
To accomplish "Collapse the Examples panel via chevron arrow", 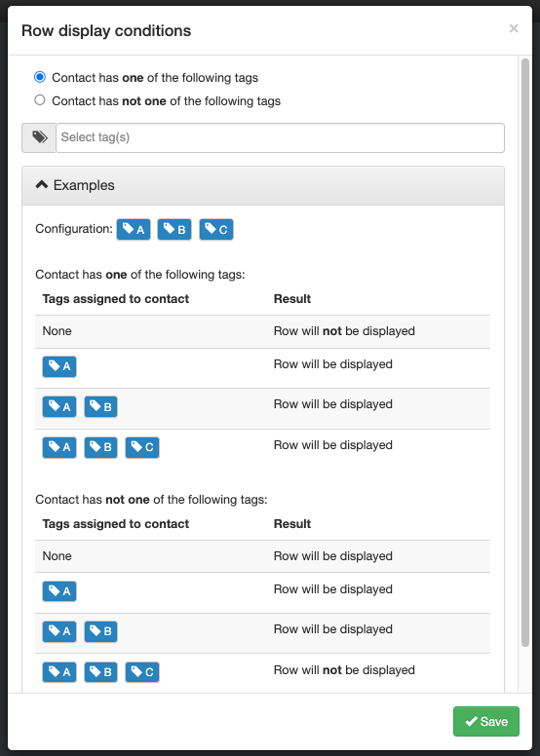I will [42, 185].
